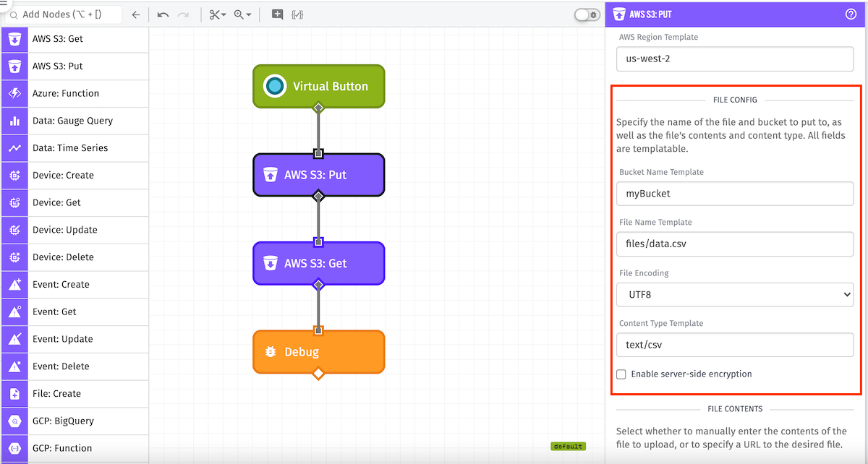Click the Event: Delete palette icon
Image resolution: width=868 pixels, height=464 pixels.
point(14,366)
